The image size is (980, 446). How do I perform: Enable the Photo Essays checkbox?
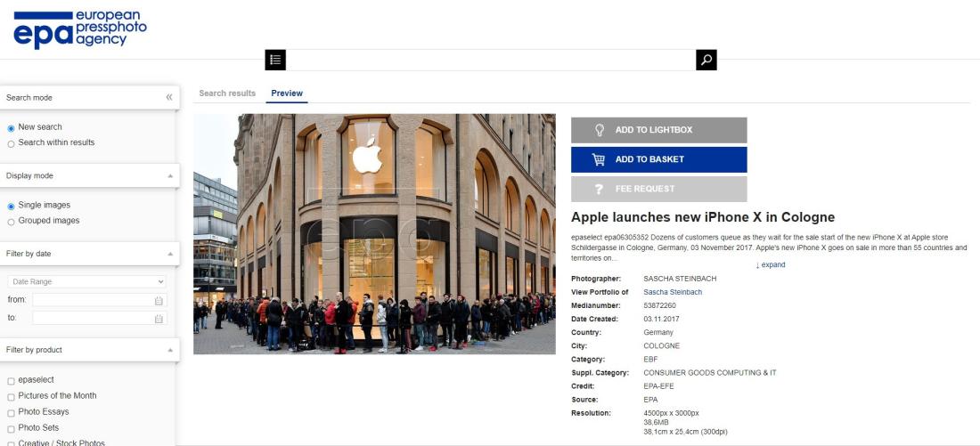(11, 413)
